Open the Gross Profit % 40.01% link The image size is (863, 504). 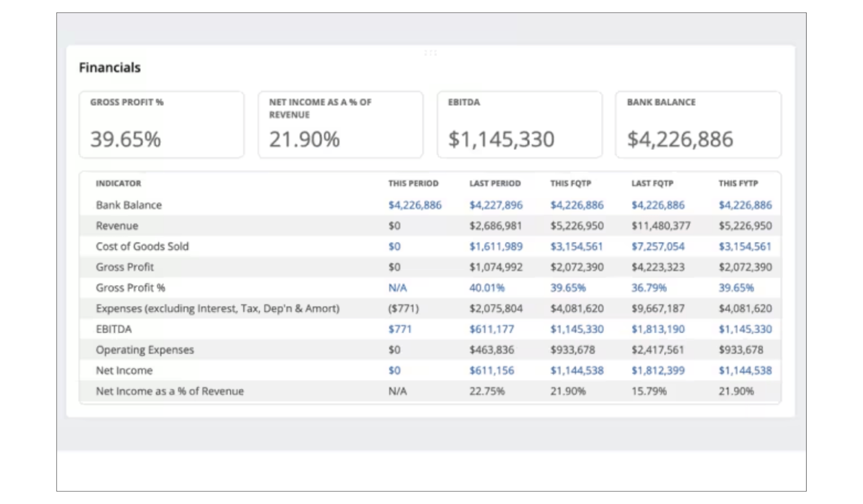(x=487, y=287)
